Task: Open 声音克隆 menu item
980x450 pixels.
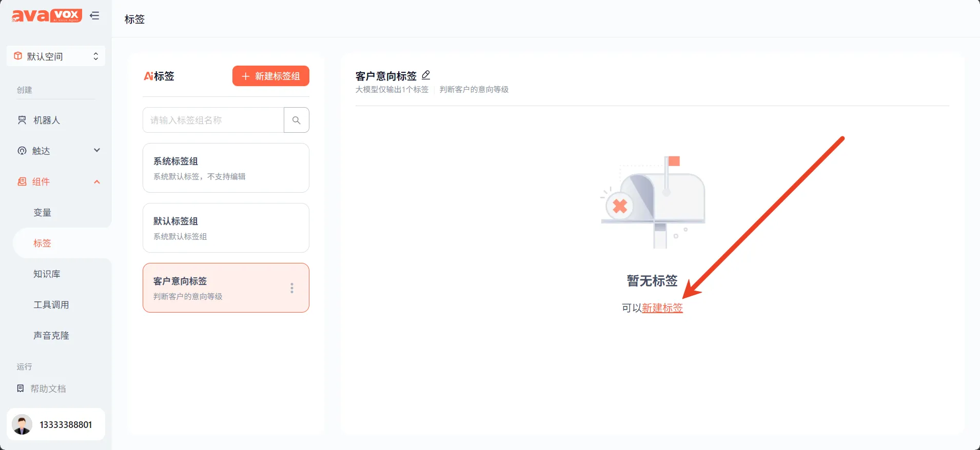Action: 51,335
